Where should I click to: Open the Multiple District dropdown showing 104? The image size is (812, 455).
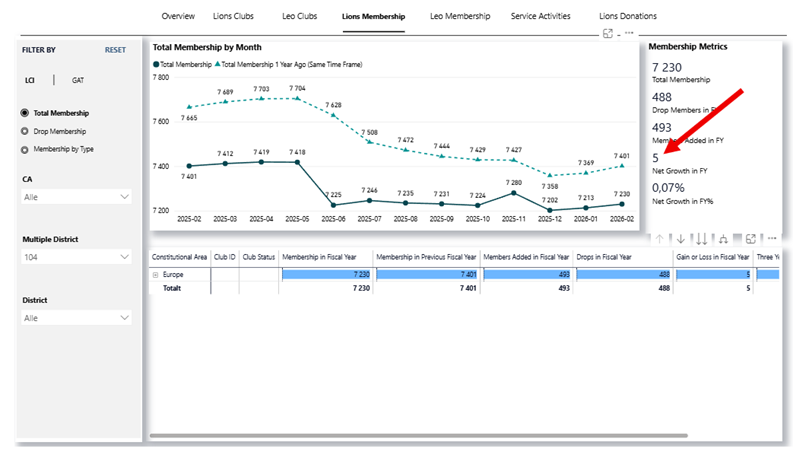tap(77, 258)
